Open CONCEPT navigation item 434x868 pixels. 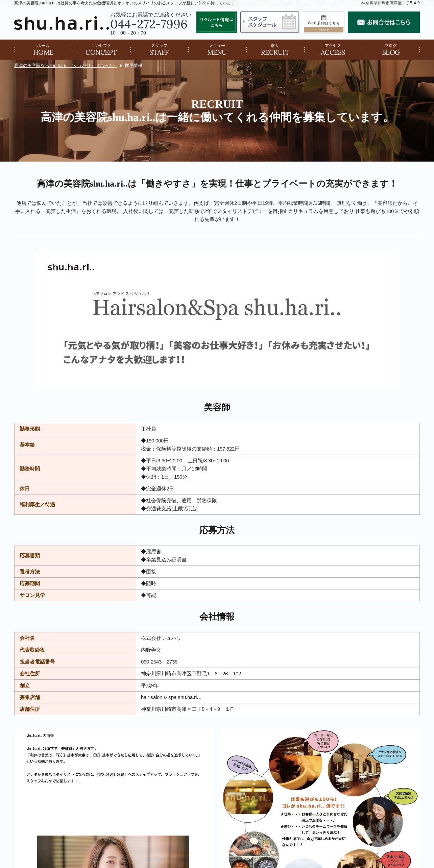click(101, 50)
